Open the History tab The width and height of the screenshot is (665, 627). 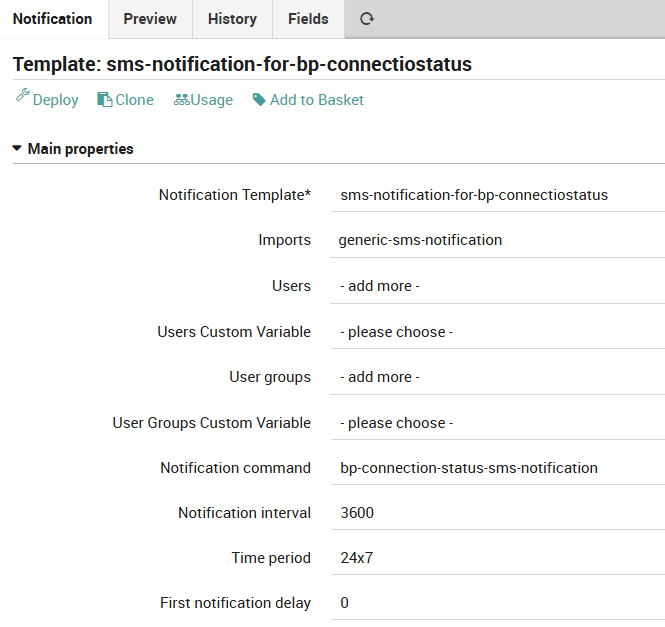tap(232, 19)
